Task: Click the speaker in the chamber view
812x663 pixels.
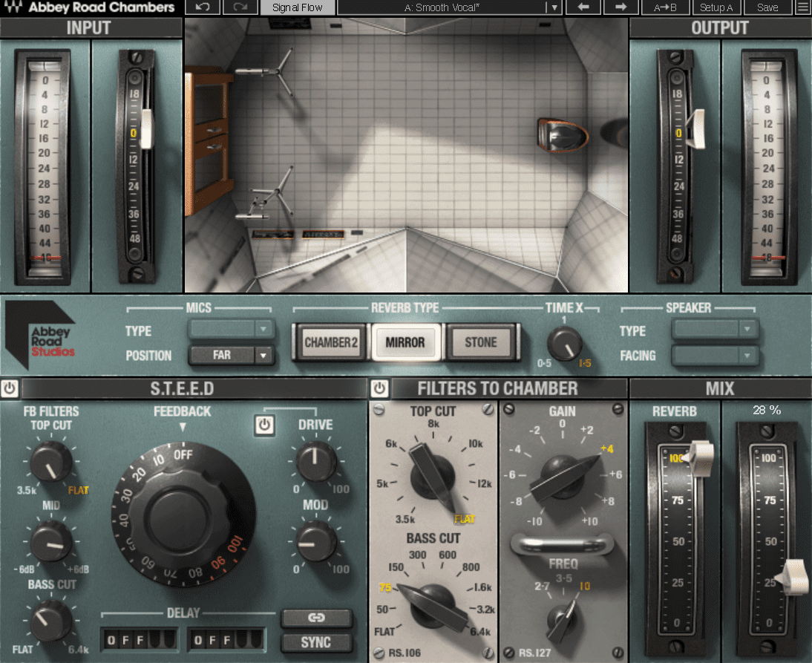Action: (x=563, y=134)
